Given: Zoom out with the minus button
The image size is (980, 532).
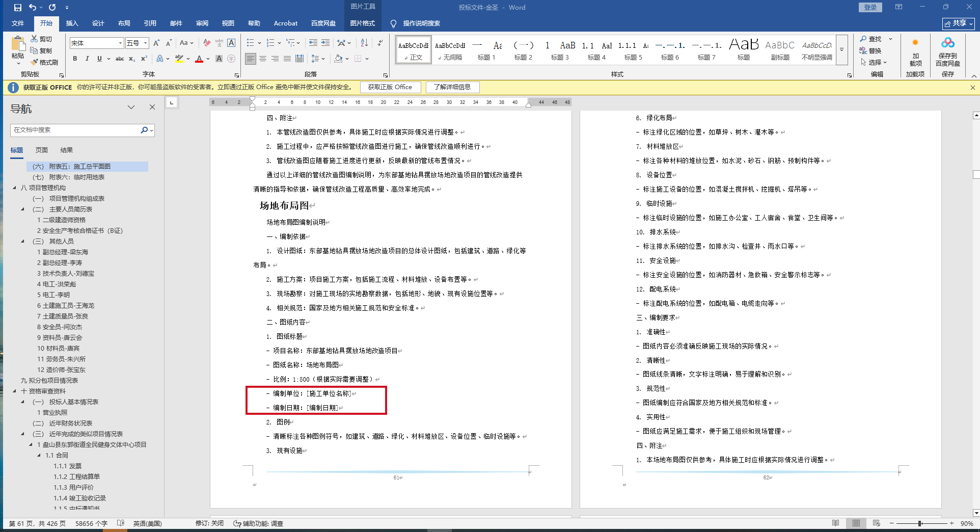Looking at the screenshot, I should [891, 523].
